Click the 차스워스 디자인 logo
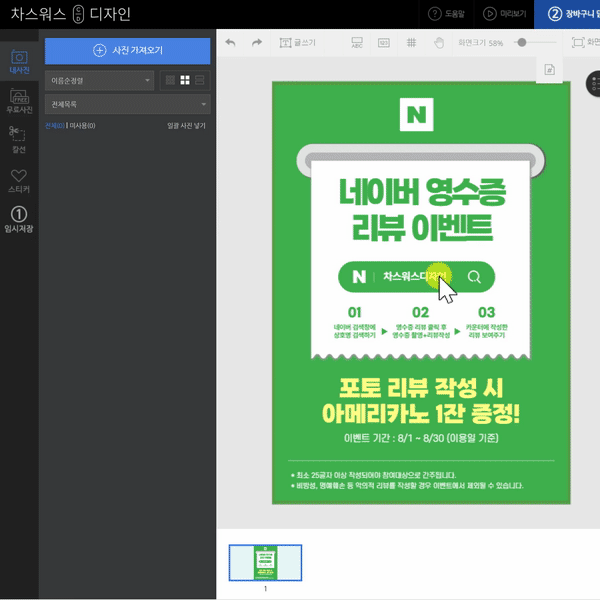Viewport: 600px width, 600px height. tap(71, 14)
